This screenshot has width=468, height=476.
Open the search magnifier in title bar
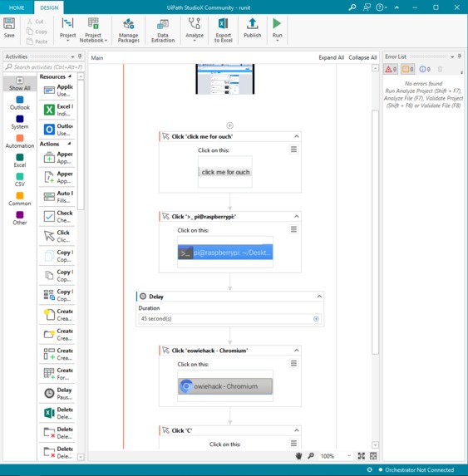(352, 7)
